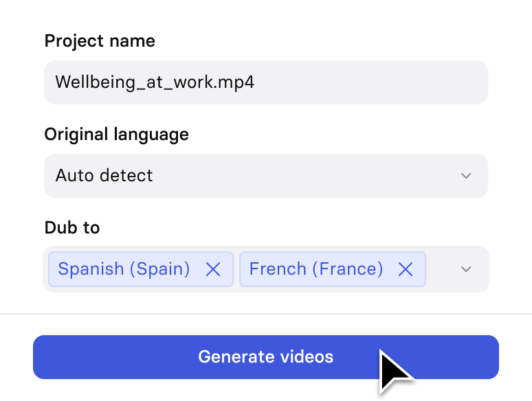
Task: Focus the Project name input field
Action: [266, 82]
